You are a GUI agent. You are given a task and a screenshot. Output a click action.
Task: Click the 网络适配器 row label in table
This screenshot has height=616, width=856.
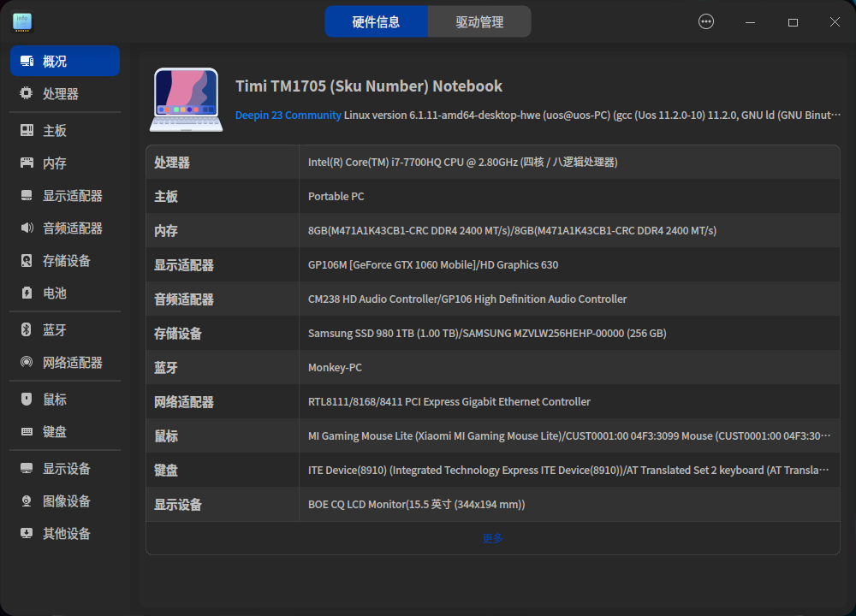click(x=184, y=402)
